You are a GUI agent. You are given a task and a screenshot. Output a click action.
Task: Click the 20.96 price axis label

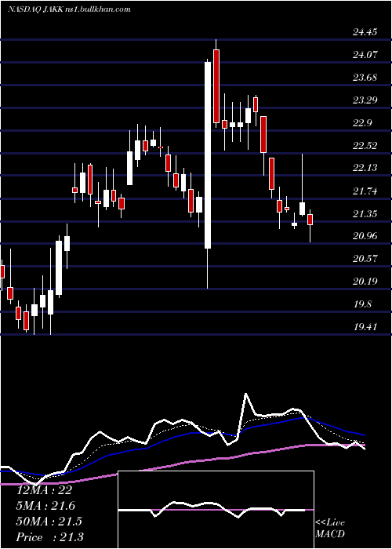(x=365, y=236)
